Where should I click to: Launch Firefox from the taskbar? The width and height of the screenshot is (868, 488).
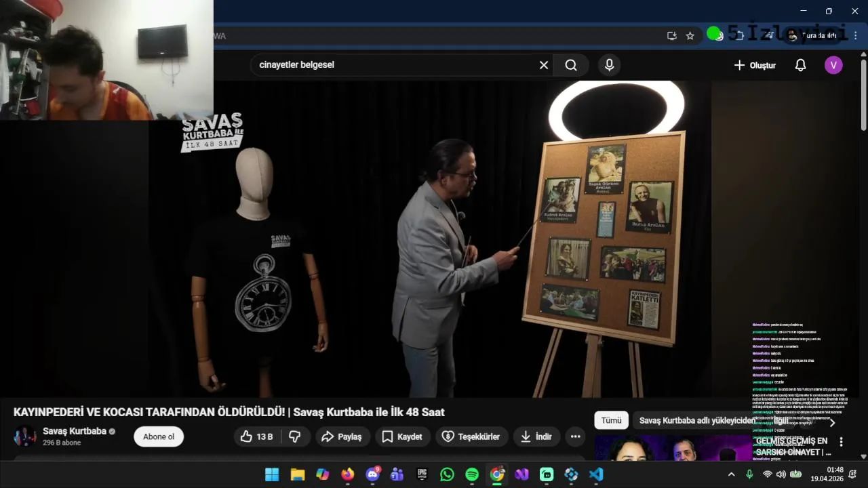click(348, 474)
